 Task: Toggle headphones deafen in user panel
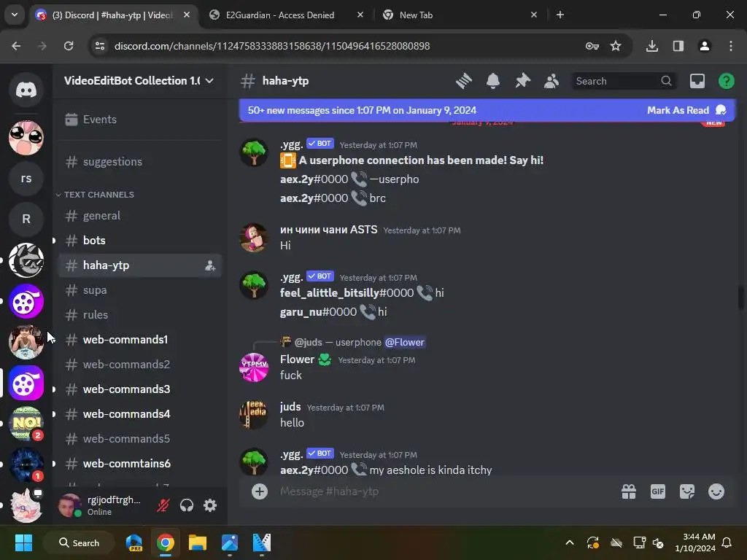click(187, 505)
